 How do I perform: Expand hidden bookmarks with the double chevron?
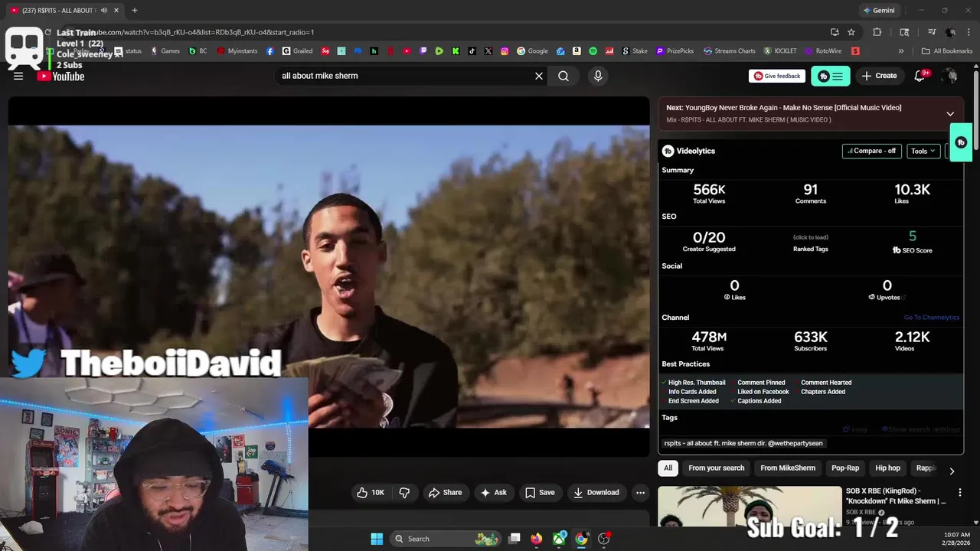pos(901,51)
